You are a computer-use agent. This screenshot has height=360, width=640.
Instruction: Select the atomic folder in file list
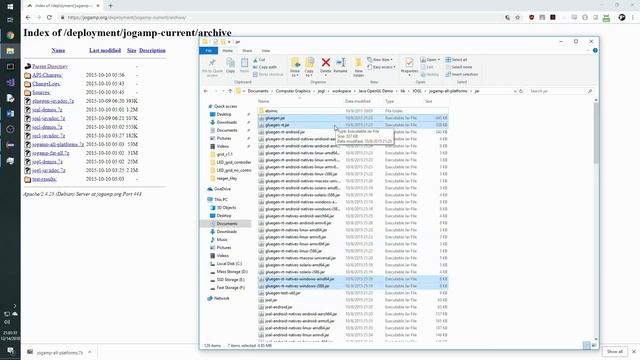[x=353, y=111]
